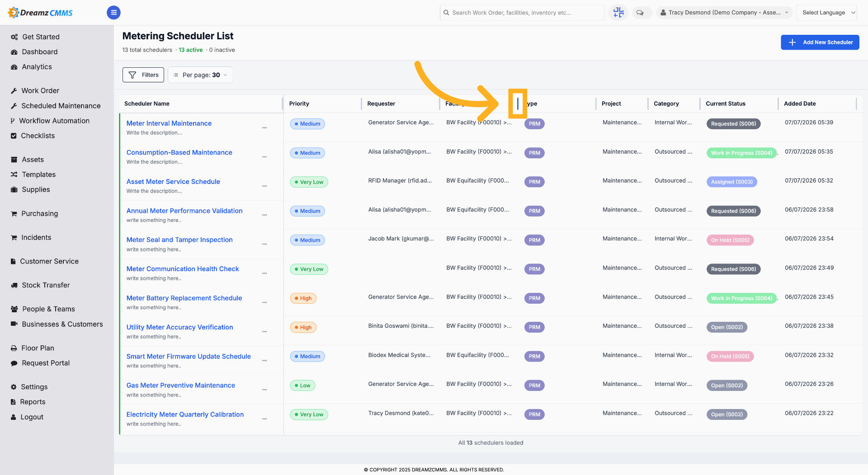868x475 pixels.
Task: Open row menu for Asset Meter Service Schedule
Action: pos(264,186)
